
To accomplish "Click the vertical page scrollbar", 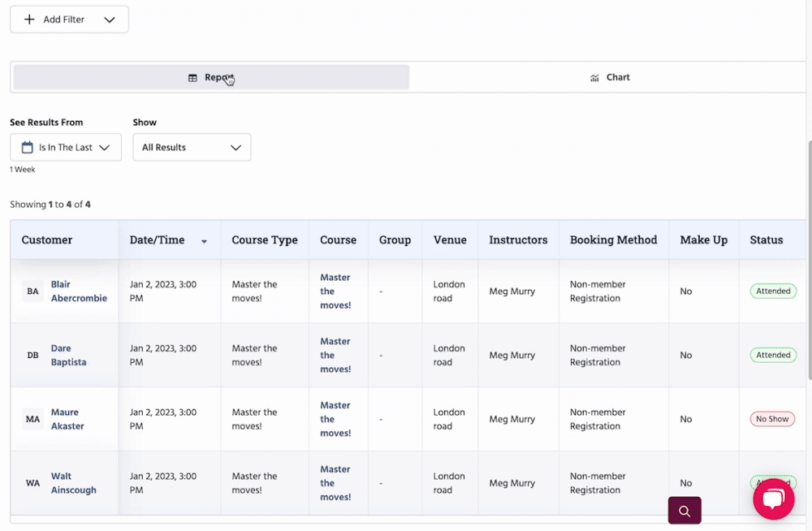I will [809, 260].
